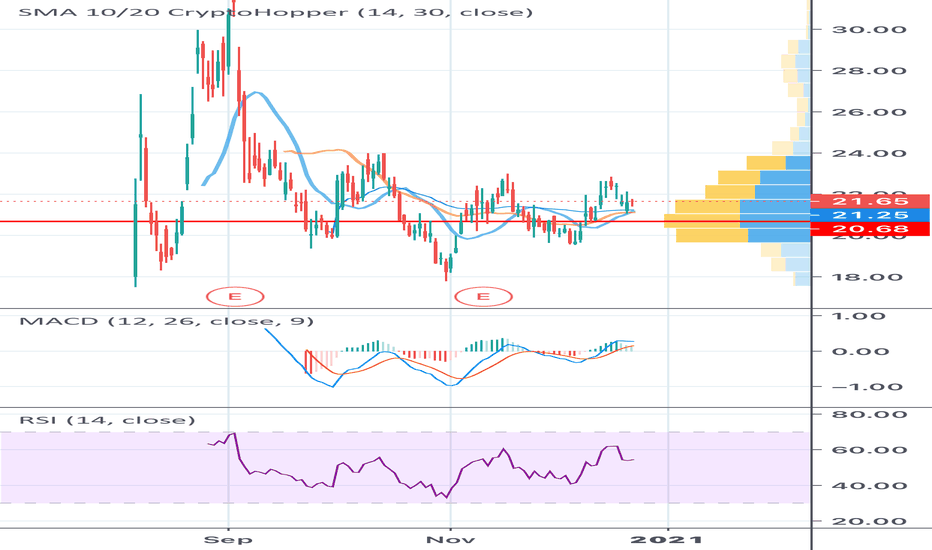Click the RSI 60.00 scale label
The width and height of the screenshot is (932, 550).
coord(869,450)
